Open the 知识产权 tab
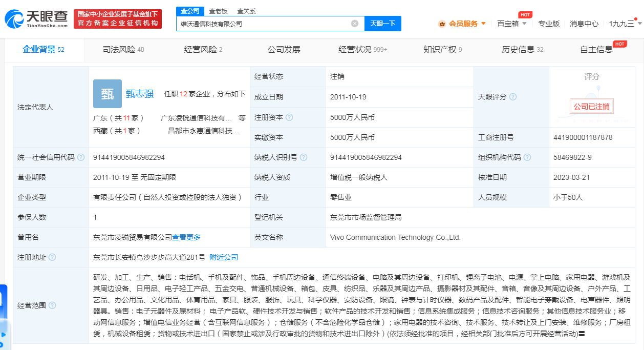Screen dimensions: 644x350 442,50
